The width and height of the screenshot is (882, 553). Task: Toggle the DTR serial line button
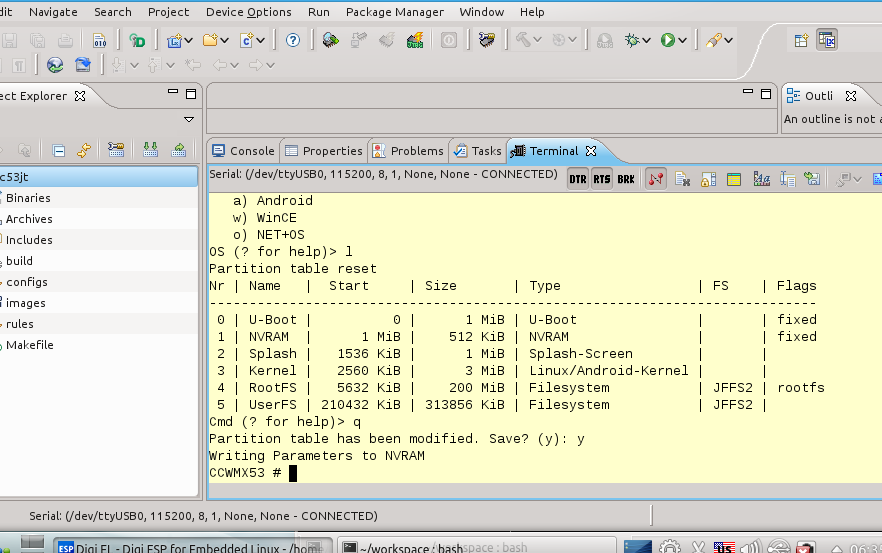tap(578, 179)
